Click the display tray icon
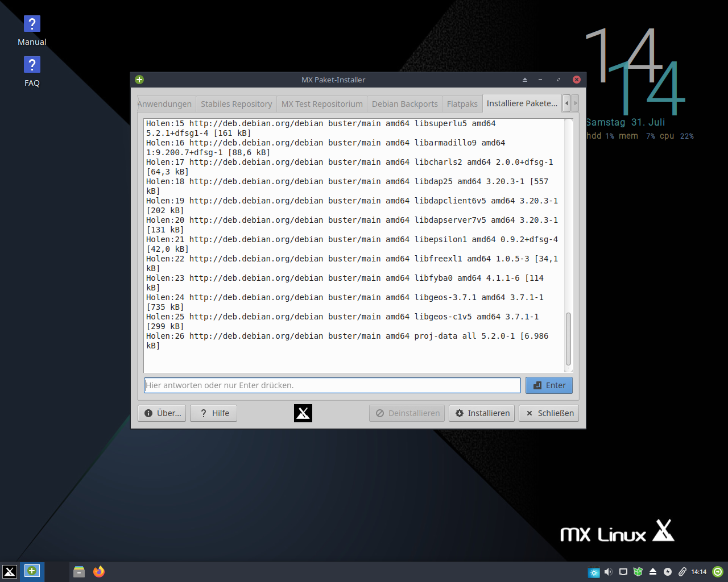The image size is (728, 582). click(x=623, y=572)
